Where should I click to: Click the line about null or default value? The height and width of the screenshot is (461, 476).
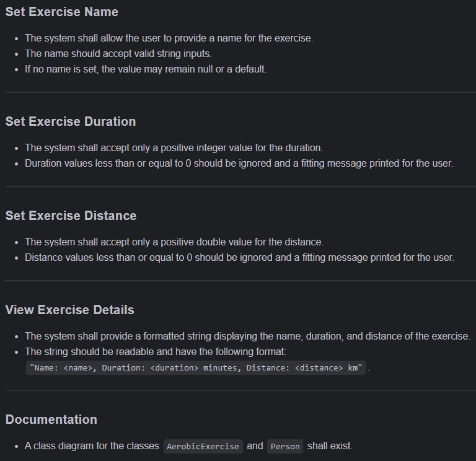click(146, 69)
